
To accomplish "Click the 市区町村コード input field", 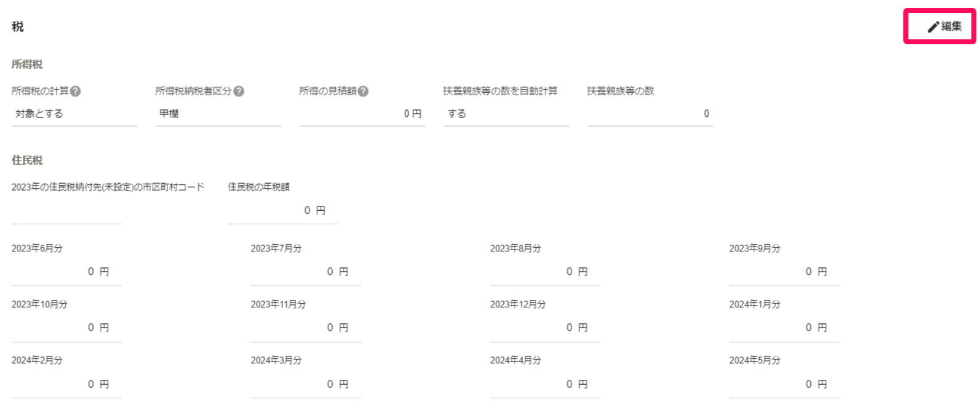I will point(66,211).
